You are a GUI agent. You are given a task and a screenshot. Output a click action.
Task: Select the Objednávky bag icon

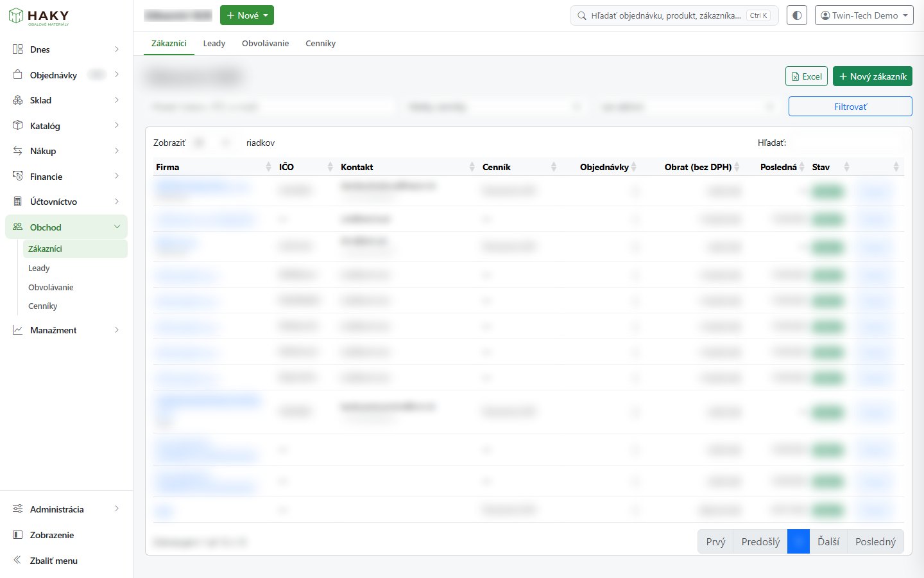(18, 75)
